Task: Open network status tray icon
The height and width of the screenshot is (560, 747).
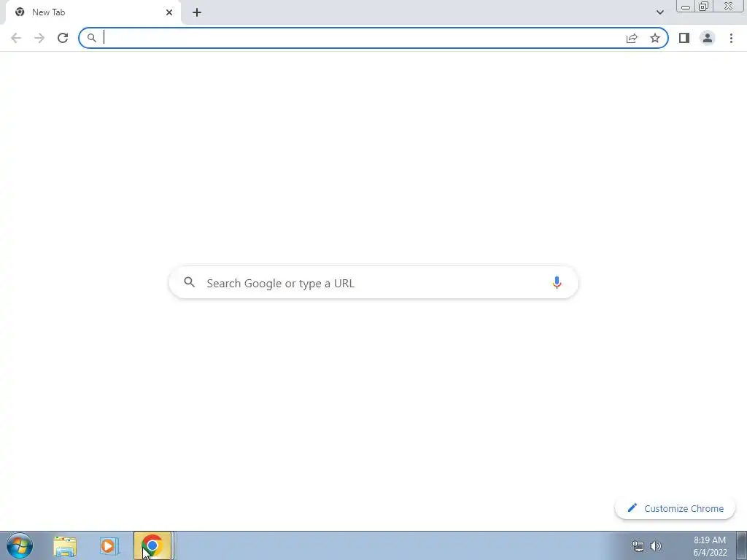Action: 638,546
